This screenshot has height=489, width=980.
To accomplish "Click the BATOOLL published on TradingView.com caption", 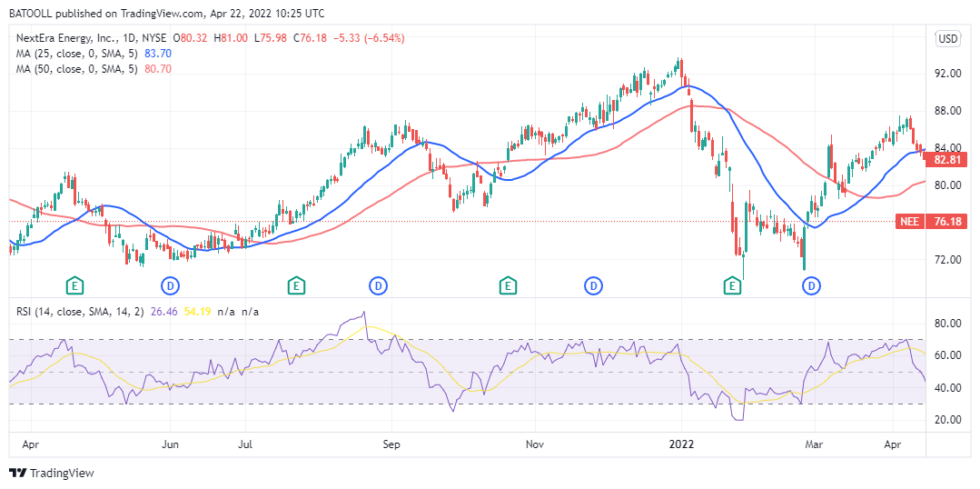I will pos(166,13).
